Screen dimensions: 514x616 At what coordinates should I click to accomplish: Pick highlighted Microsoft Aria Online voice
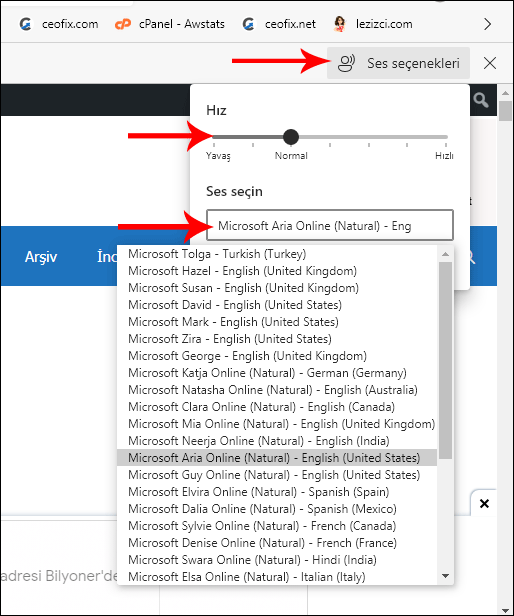277,458
